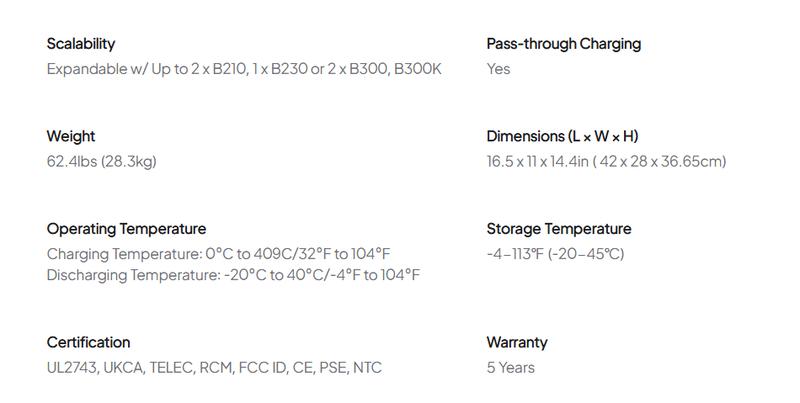Select the Pass-through Charging heading
800x403 pixels.
[x=563, y=44]
